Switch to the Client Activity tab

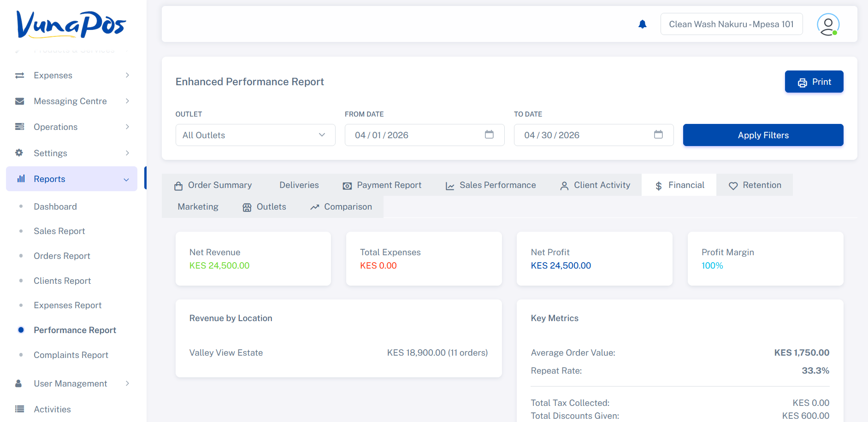point(595,185)
